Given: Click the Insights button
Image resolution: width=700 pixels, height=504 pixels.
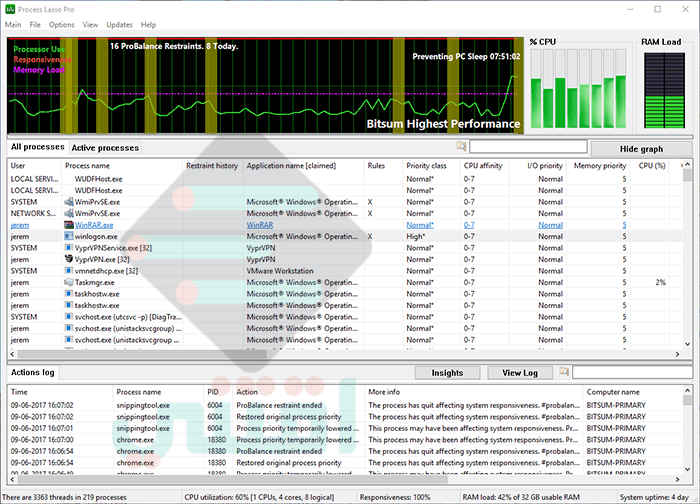Looking at the screenshot, I should (x=447, y=373).
